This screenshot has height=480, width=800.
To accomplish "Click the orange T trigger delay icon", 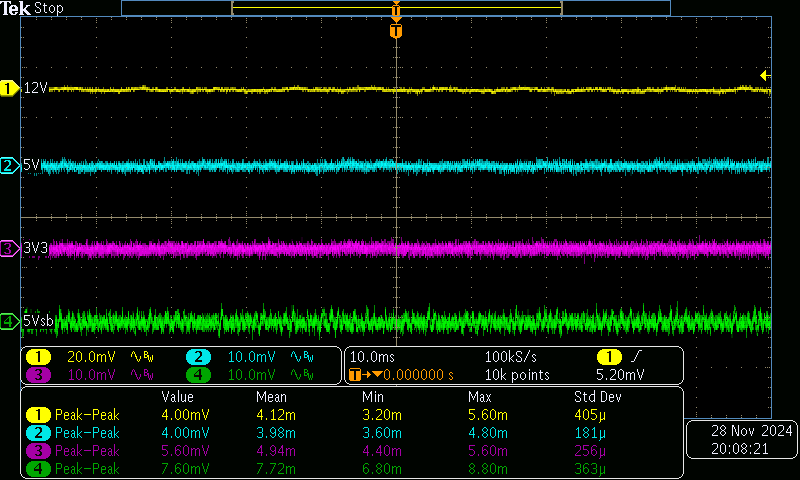I will click(x=355, y=375).
